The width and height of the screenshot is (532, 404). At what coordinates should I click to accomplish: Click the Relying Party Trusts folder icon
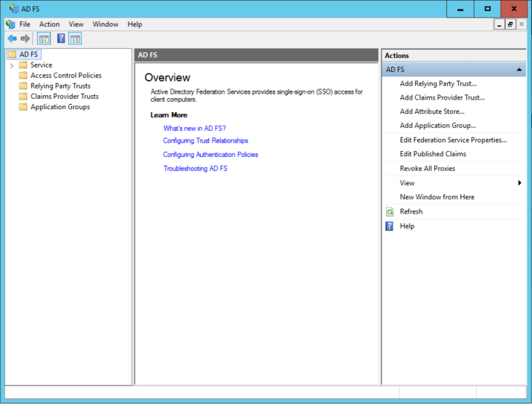click(x=23, y=86)
